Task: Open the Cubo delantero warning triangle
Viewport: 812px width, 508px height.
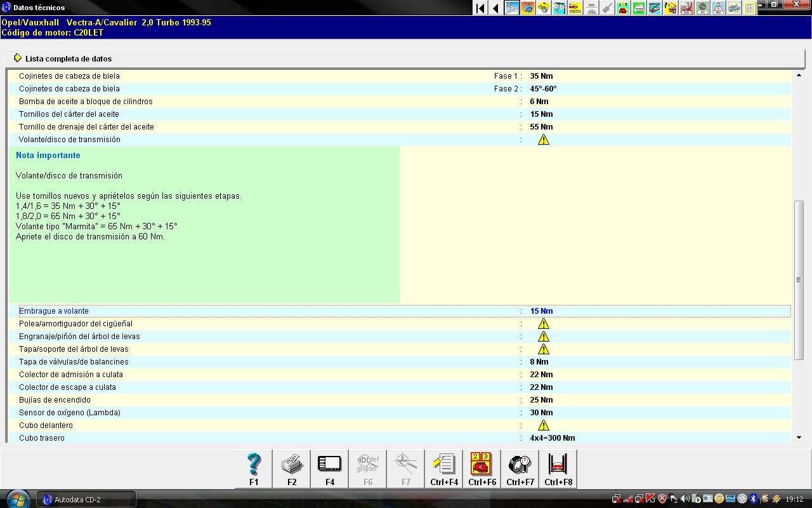Action: pyautogui.click(x=544, y=425)
